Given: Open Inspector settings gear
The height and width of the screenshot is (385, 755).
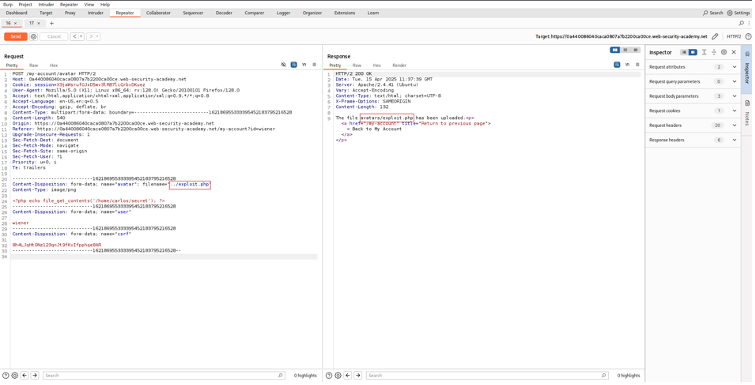Looking at the screenshot, I should tap(724, 52).
